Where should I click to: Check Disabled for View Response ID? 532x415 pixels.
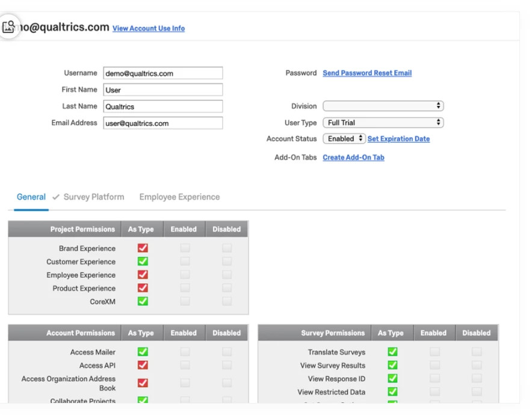point(477,378)
